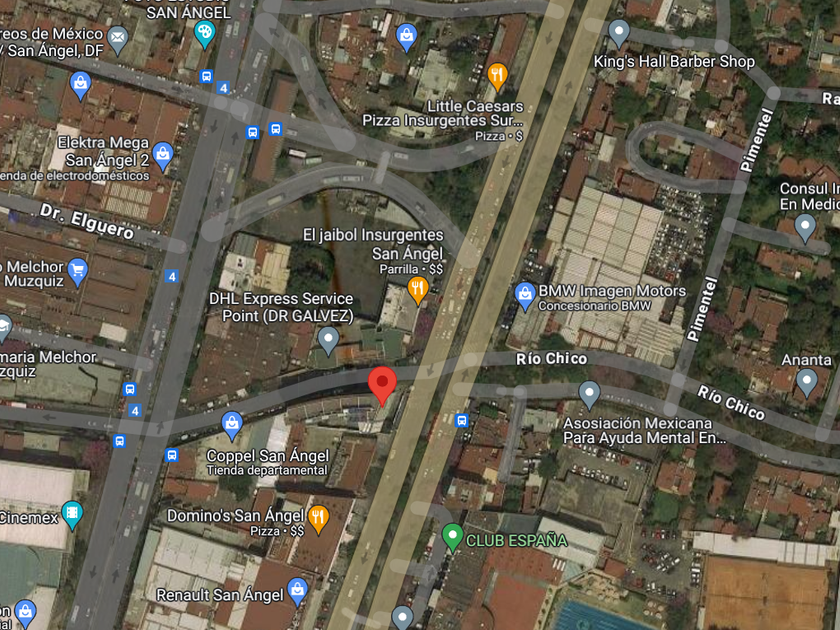Select the Renault San Ángel dealership pin

click(x=297, y=592)
